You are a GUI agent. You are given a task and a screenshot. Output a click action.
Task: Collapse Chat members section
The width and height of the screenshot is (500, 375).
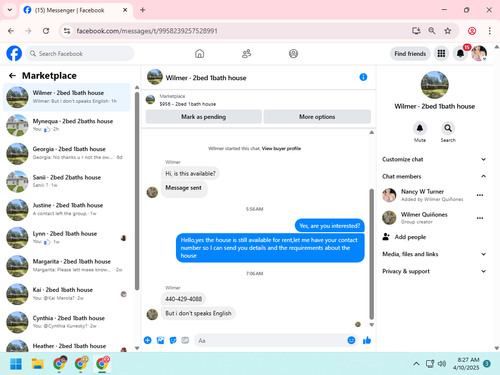pyautogui.click(x=434, y=176)
